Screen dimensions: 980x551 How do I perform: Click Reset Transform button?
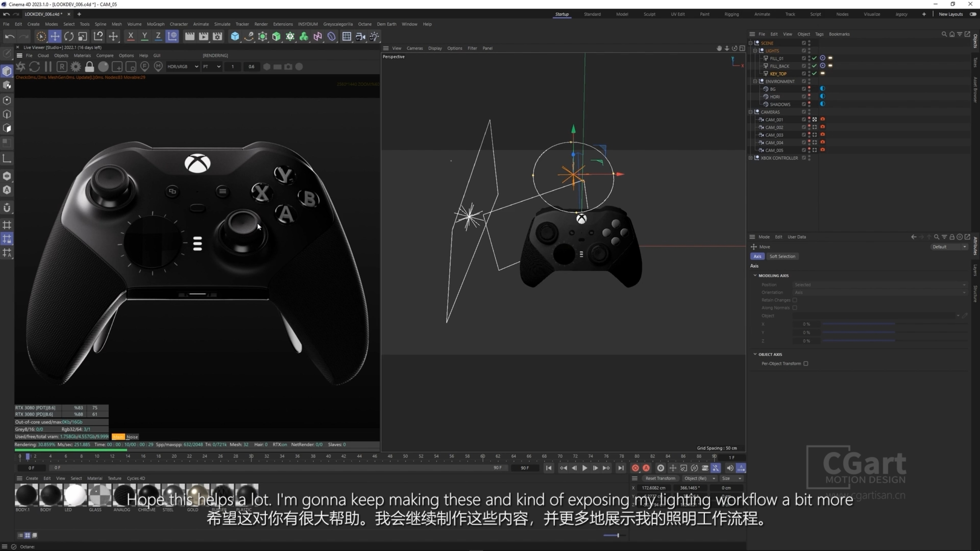click(x=660, y=478)
